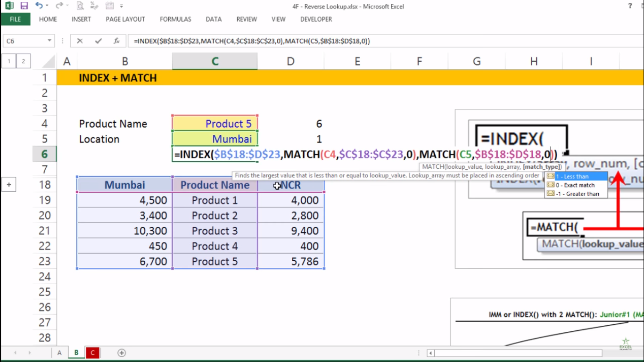Click the last icon before the toolbar customize arrow
Image resolution: width=644 pixels, height=362 pixels.
[110, 6]
